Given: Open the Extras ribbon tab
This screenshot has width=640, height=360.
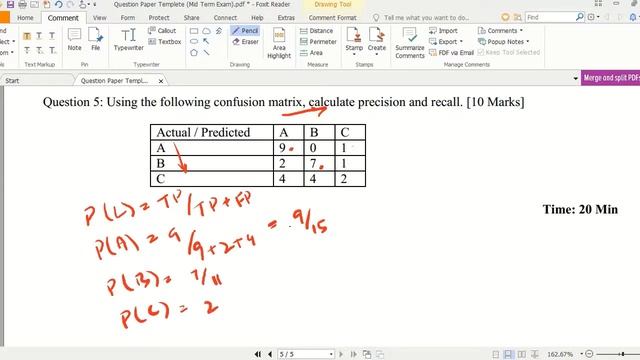Looking at the screenshot, I should tap(286, 18).
